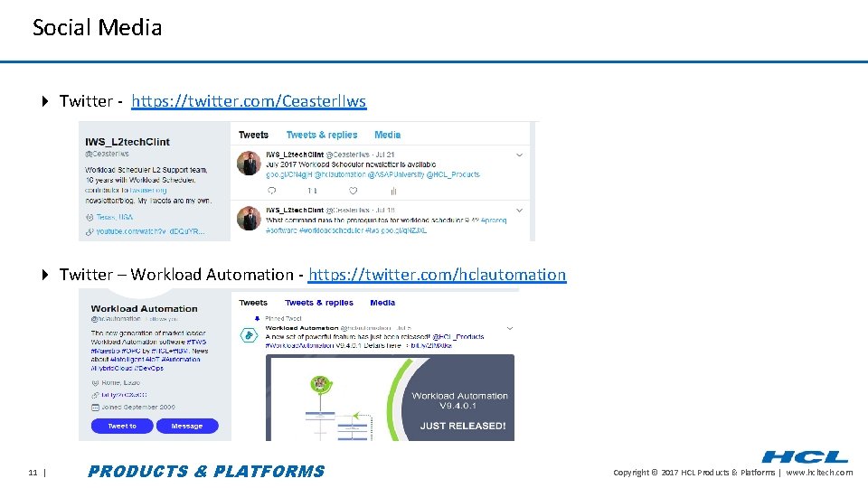Click avatar on Jul 18 IWS_L2techClint tweet
Viewport: 868px width, 488px height.
pos(249,218)
